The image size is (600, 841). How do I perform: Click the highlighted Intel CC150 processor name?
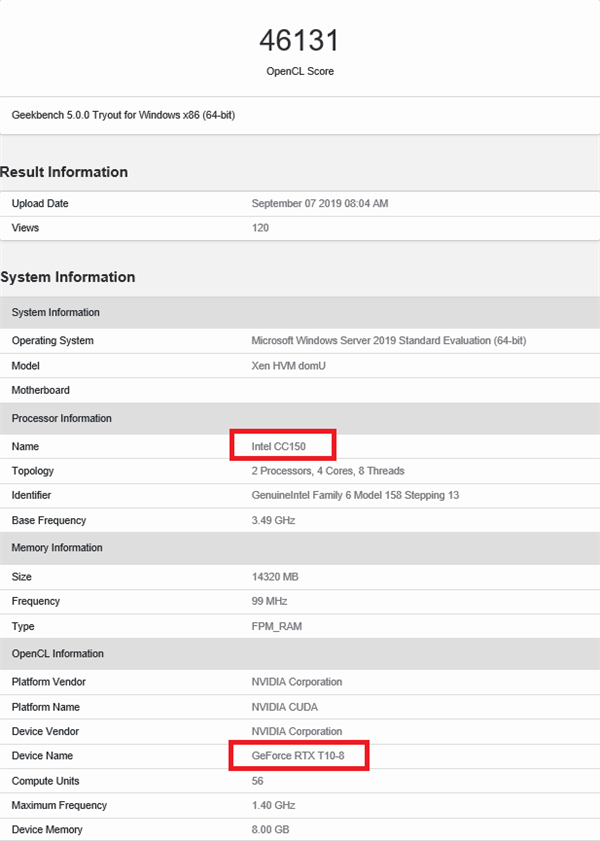pos(279,446)
